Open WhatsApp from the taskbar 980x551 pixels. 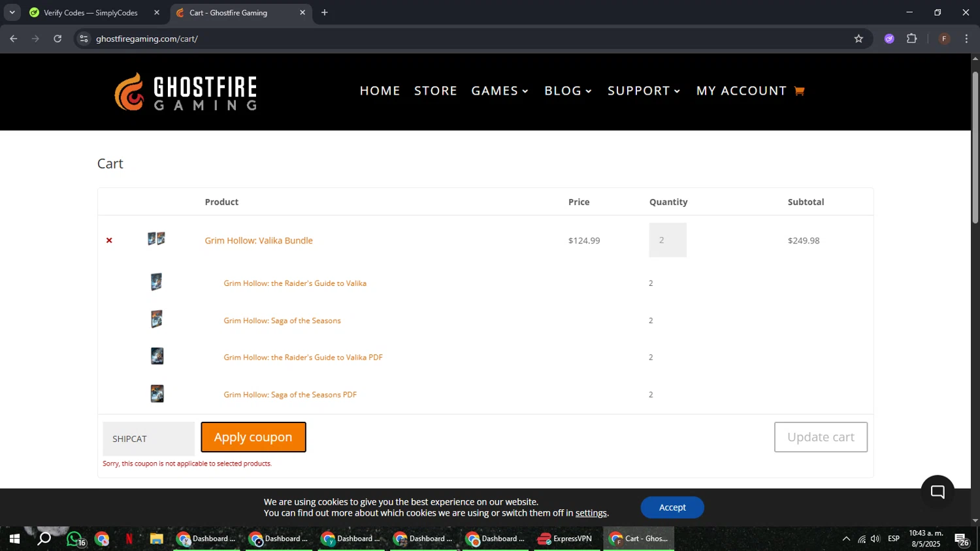[74, 539]
